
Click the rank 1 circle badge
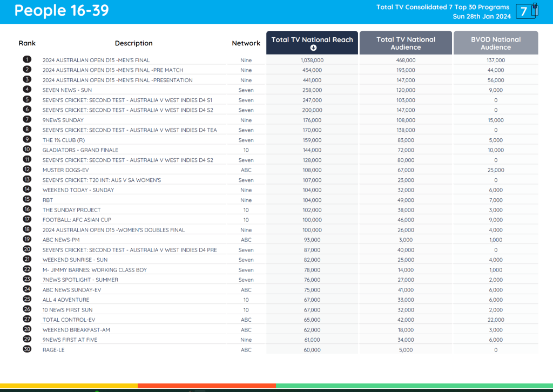coord(27,59)
